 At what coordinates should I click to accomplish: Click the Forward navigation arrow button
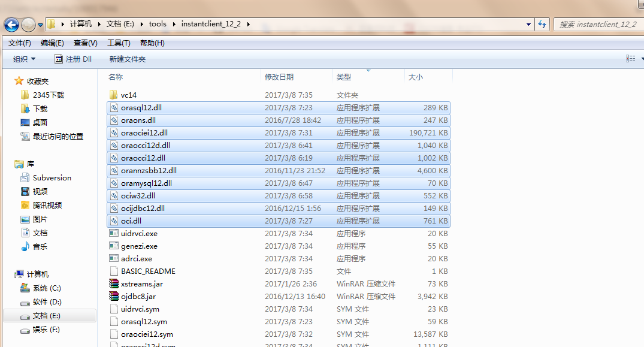(x=28, y=25)
